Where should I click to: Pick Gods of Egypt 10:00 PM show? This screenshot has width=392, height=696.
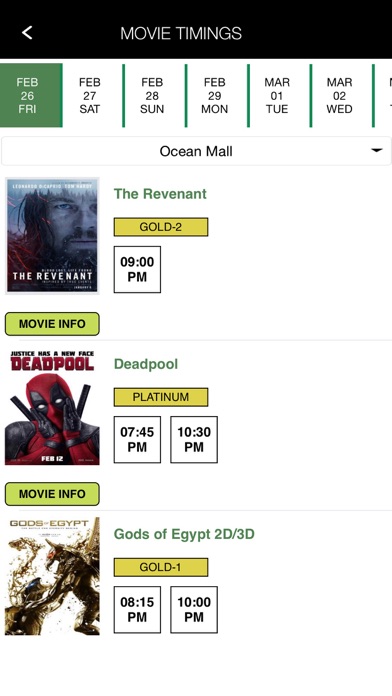(194, 609)
